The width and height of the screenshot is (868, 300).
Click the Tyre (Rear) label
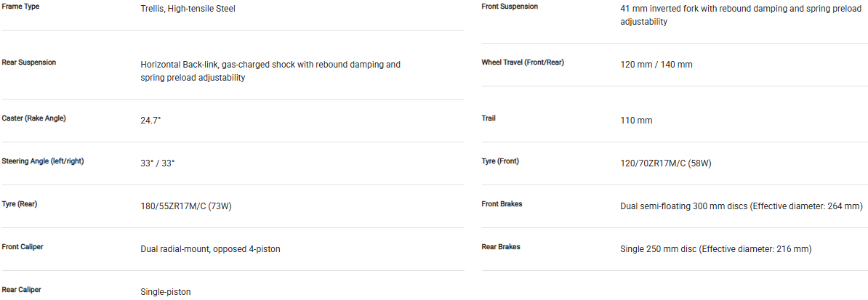(x=20, y=204)
